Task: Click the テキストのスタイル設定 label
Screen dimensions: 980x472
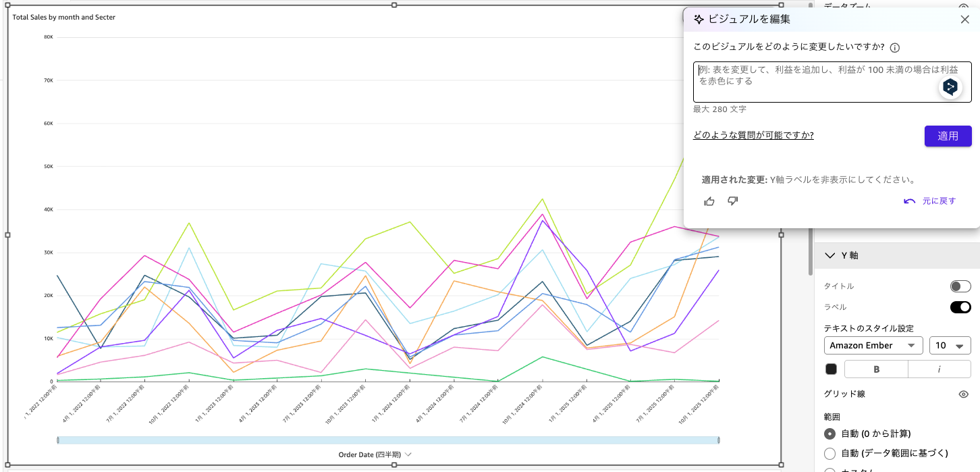Action: click(869, 328)
